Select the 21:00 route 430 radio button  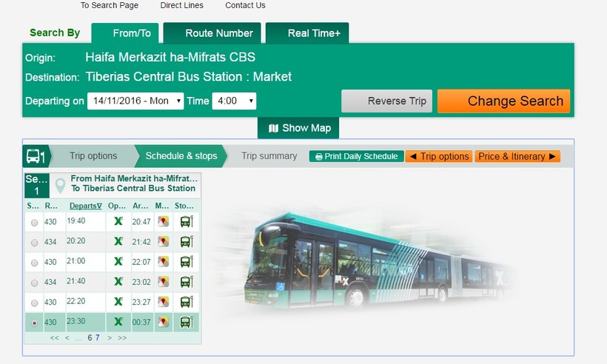pyautogui.click(x=34, y=263)
